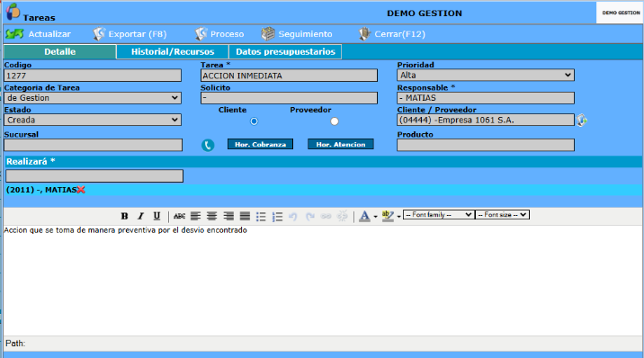Click the Seguimiento icon
644x358 pixels.
coord(268,34)
